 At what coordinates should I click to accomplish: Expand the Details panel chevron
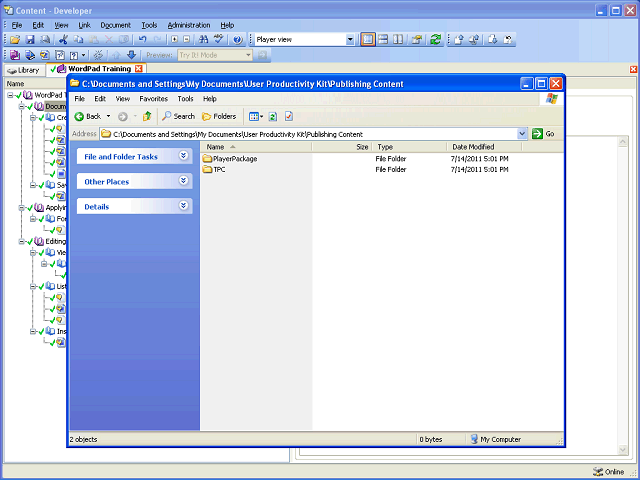(183, 205)
